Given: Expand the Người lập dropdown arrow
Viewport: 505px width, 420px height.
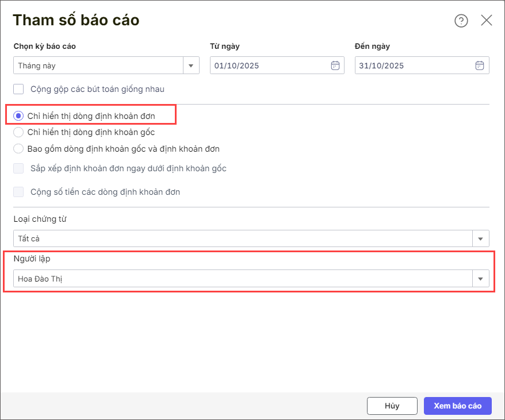Looking at the screenshot, I should (x=480, y=279).
